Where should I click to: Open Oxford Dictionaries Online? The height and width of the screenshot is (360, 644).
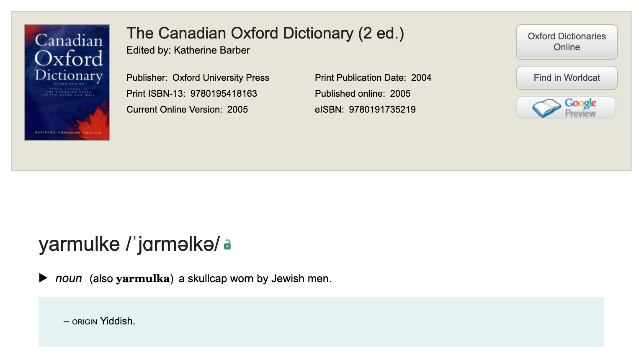click(x=567, y=42)
